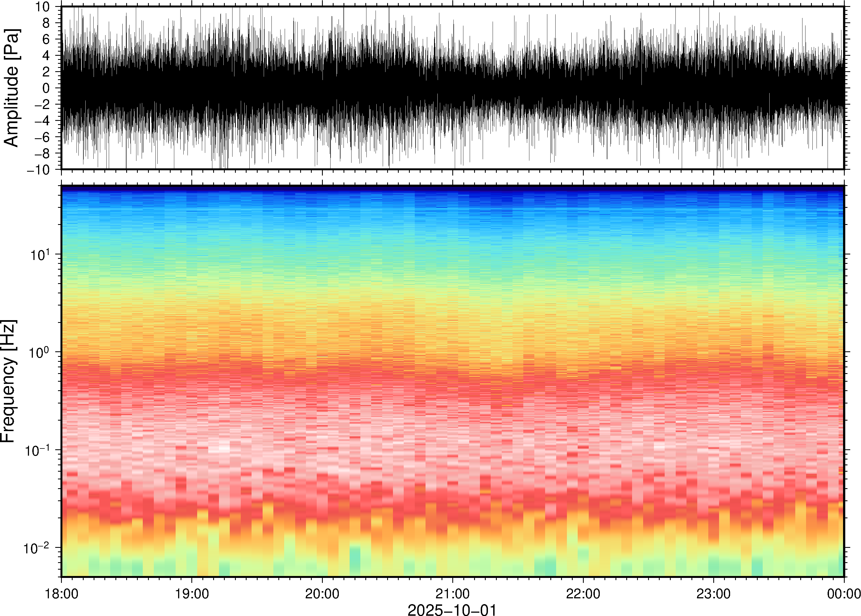Click the amplitude tick label 0
Viewport: 861px width, 616px height.
pyautogui.click(x=46, y=88)
